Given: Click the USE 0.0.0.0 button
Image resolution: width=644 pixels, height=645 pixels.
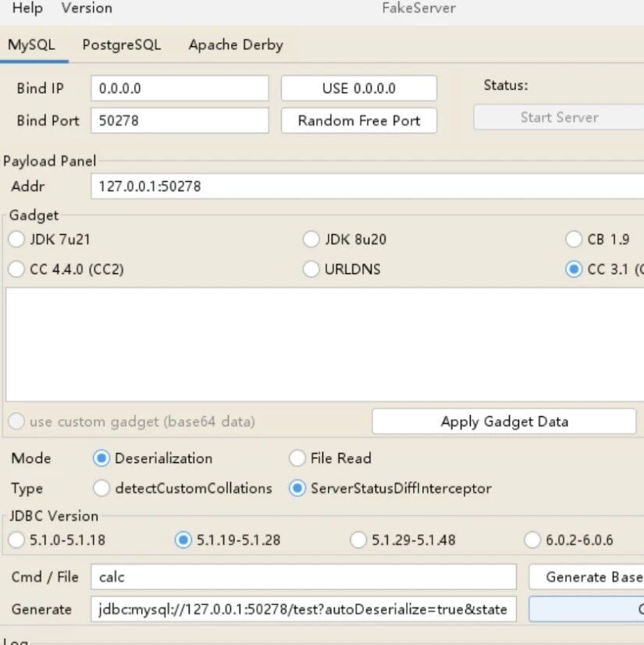Looking at the screenshot, I should coord(359,88).
